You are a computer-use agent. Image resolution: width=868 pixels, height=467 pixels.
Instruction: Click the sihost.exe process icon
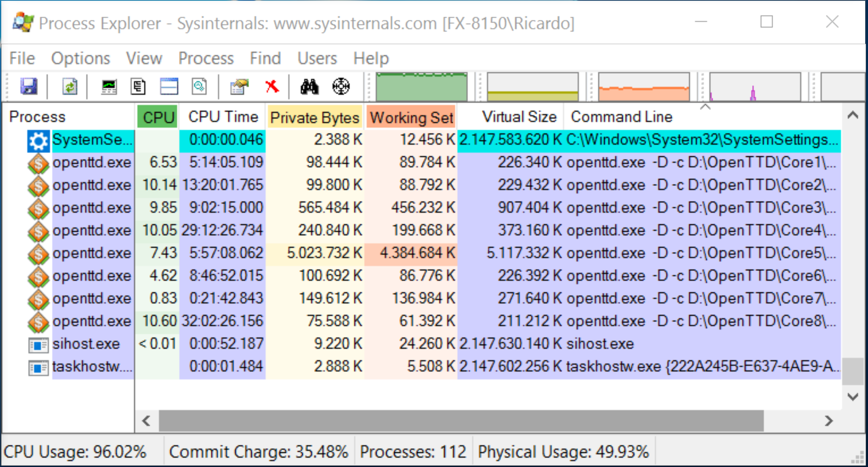(x=38, y=345)
